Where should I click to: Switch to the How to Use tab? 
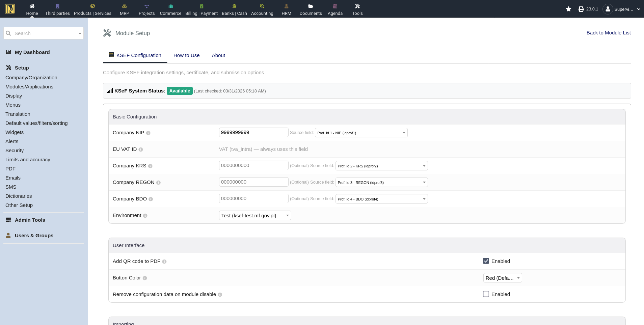coord(186,55)
